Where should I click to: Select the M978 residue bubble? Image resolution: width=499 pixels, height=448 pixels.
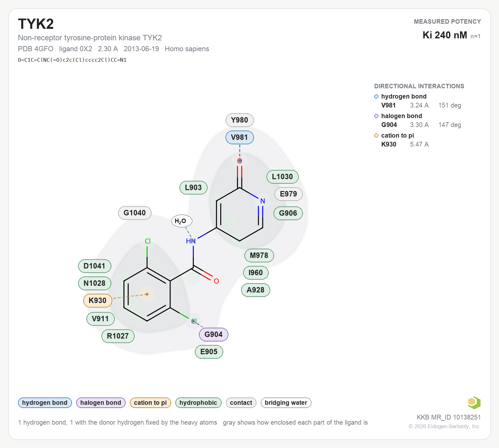[x=259, y=255]
